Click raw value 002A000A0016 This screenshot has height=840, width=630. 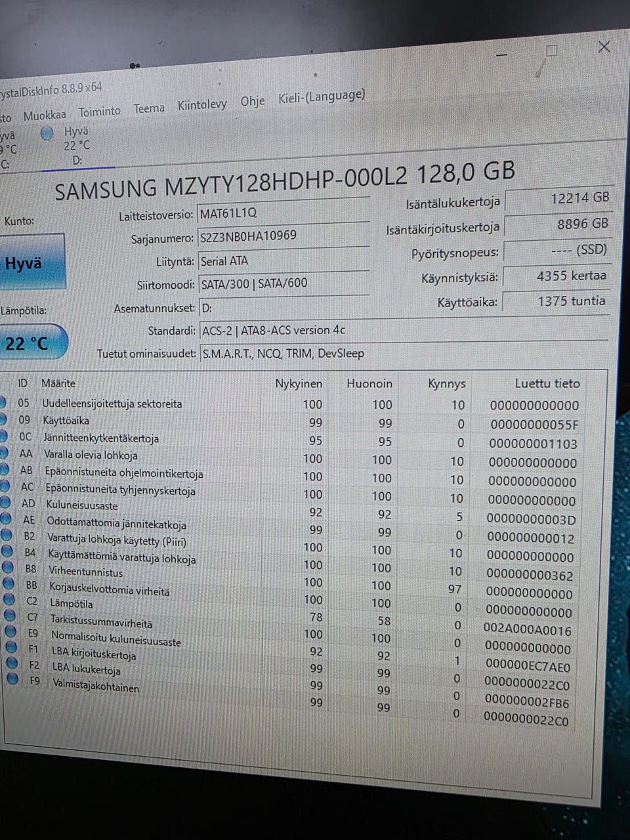tap(528, 630)
